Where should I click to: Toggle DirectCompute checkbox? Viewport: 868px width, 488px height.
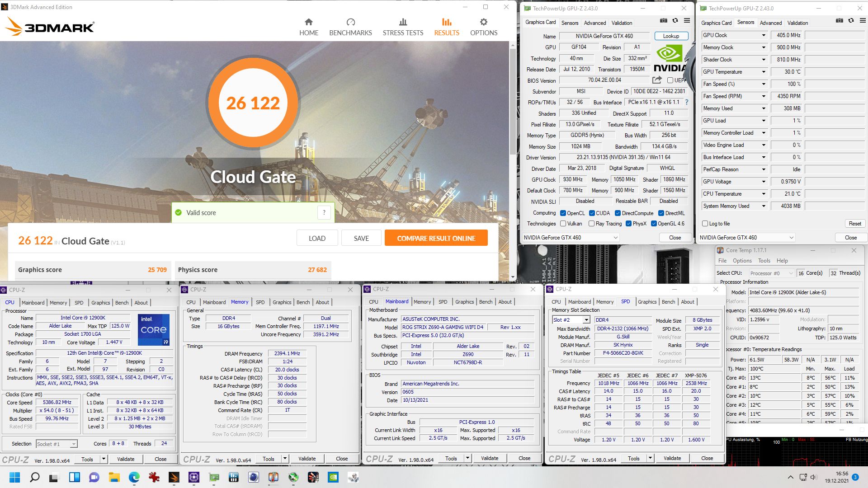pyautogui.click(x=618, y=213)
